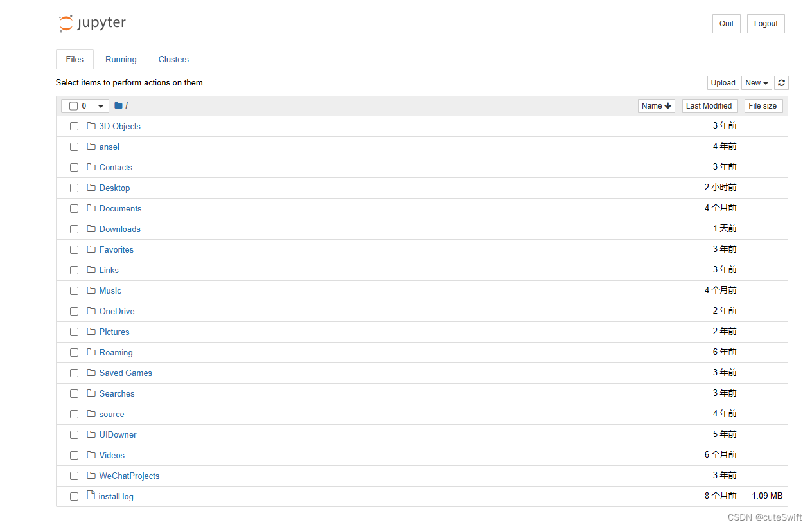Click the folder icon beside source
Viewport: 812px width, 527px height.
pyautogui.click(x=91, y=414)
